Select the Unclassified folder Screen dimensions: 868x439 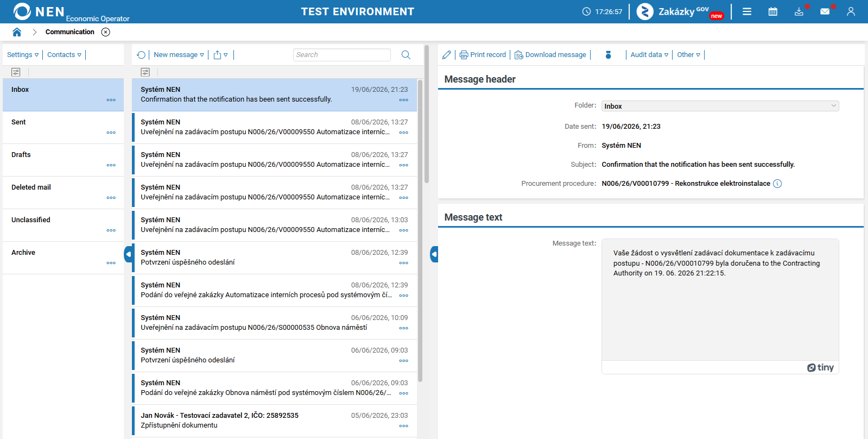(63, 225)
